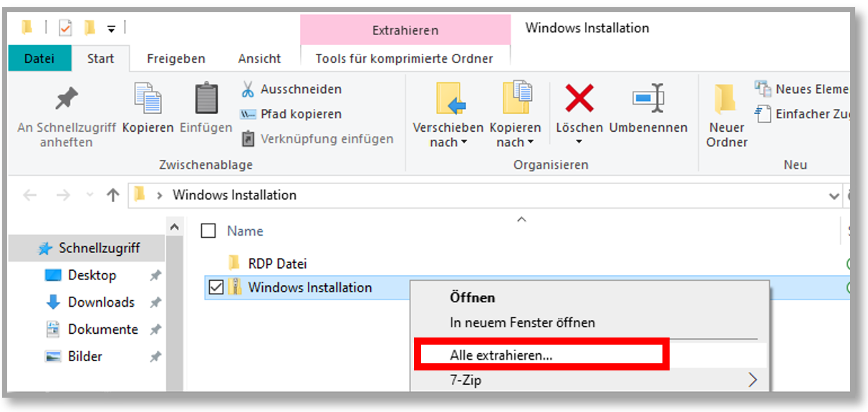Open the RDP Datei folder
Viewport: 868px width, 412px height.
tap(277, 263)
